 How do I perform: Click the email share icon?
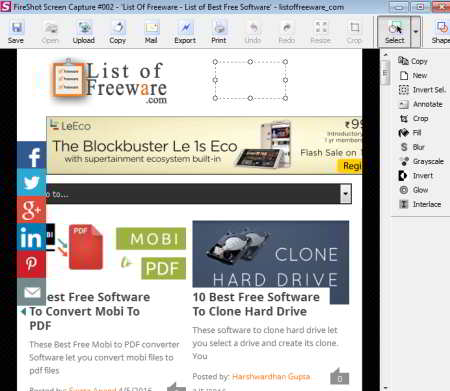pos(32,292)
